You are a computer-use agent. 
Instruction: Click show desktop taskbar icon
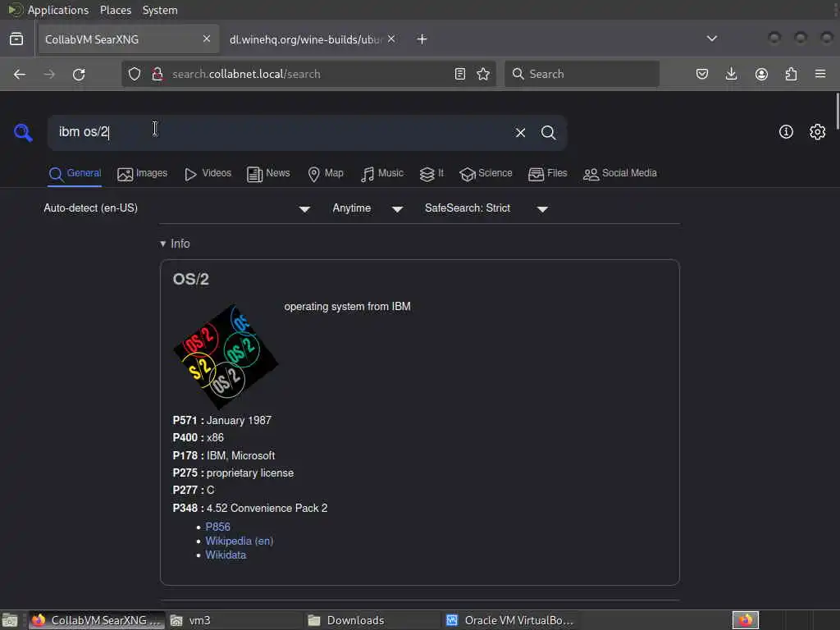pyautogui.click(x=10, y=620)
